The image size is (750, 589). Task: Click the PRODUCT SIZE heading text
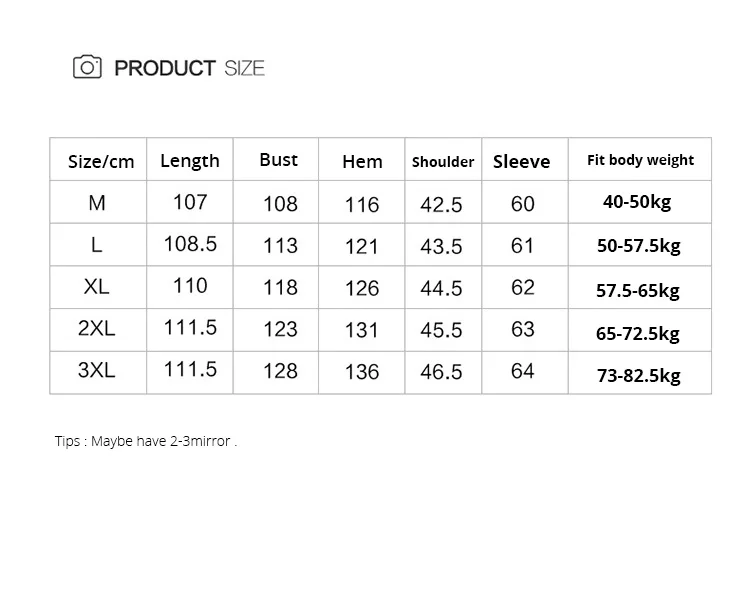click(x=189, y=68)
